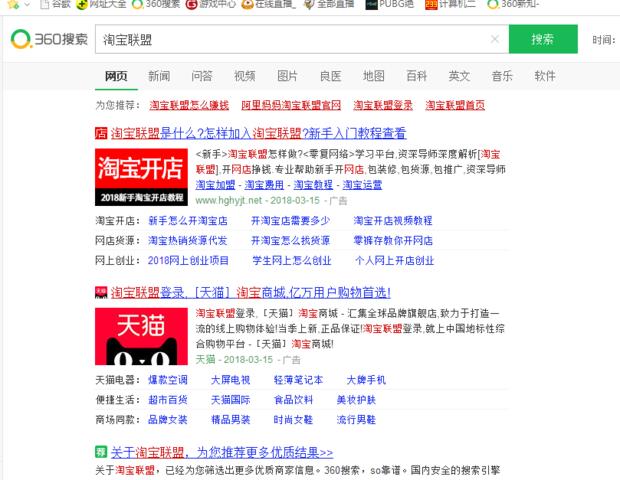Viewport: 620px width, 480px height.
Task: Click suggested search 淘宝联盟登录
Action: tap(383, 105)
